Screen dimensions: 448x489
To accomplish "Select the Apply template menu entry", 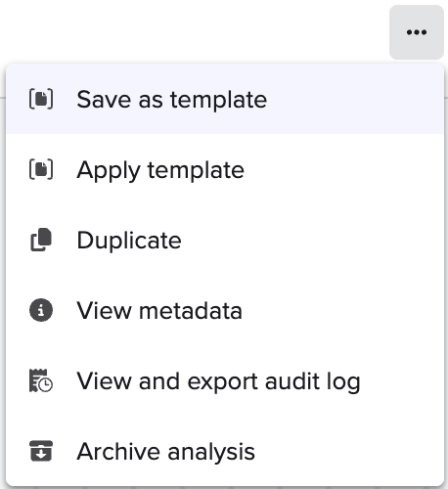I will [225, 169].
